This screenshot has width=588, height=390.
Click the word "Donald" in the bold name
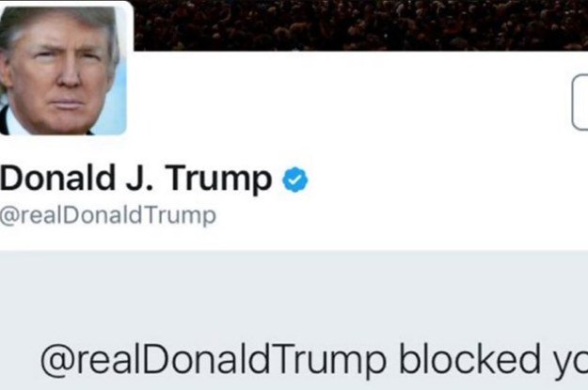click(57, 178)
